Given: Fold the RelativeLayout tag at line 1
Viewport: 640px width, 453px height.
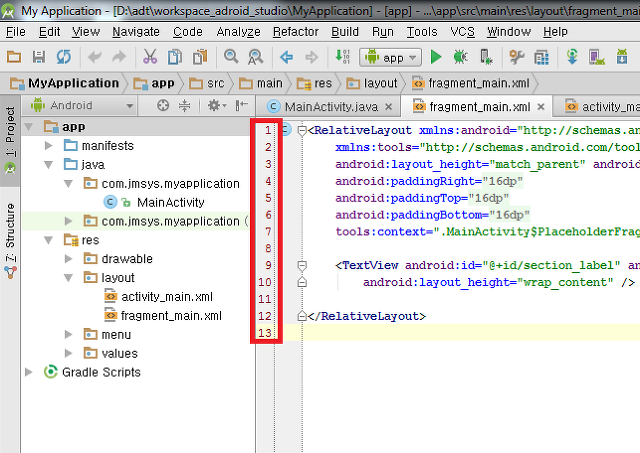Looking at the screenshot, I should pos(302,131).
